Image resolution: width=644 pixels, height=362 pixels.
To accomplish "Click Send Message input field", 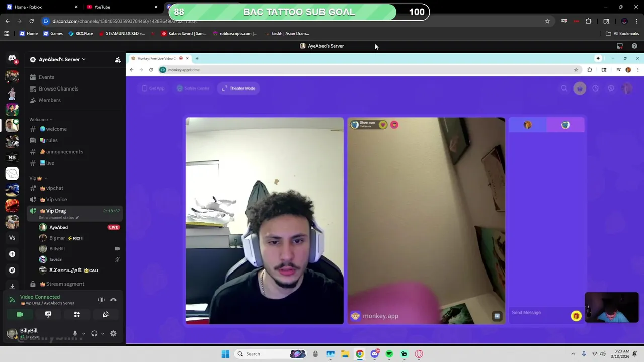I will click(540, 313).
